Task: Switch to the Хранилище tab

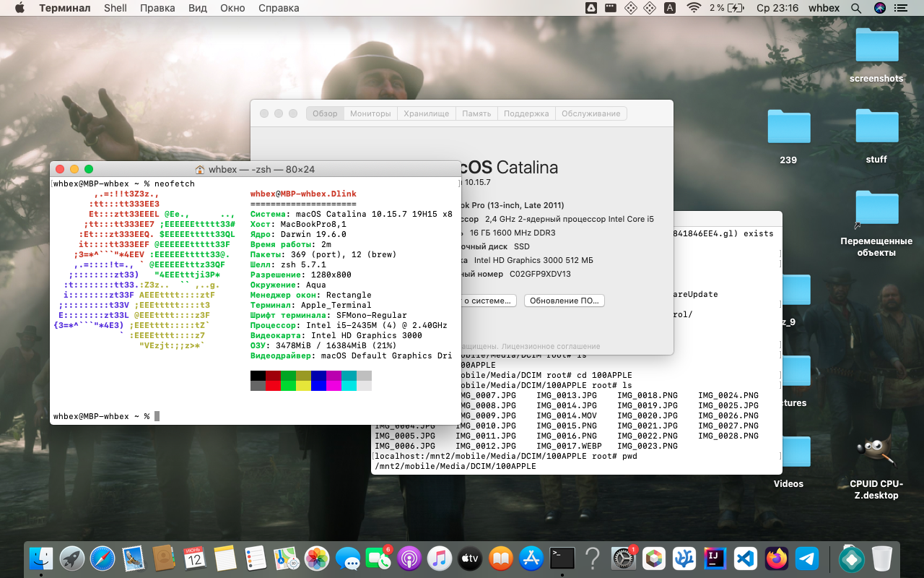Action: [x=427, y=113]
